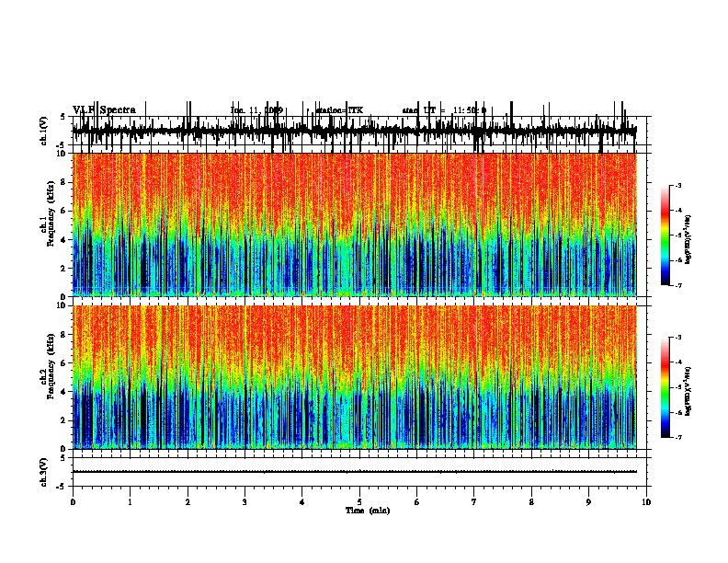Click the ch.2 Frequency (kHz) axis label

point(47,365)
